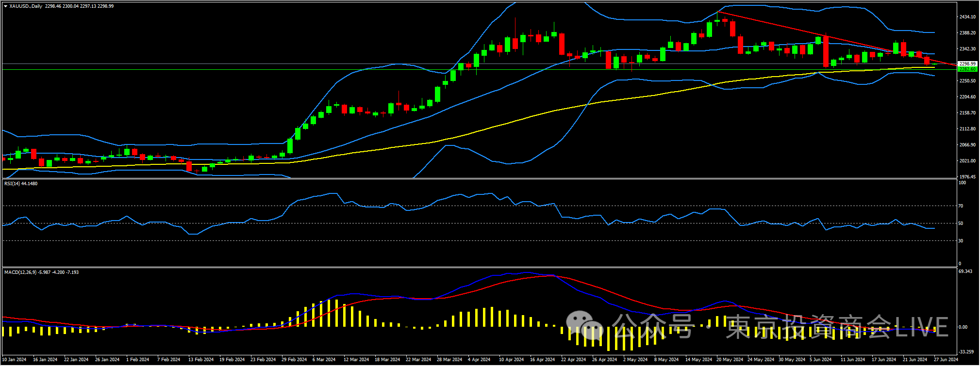
Task: Click the MACD scale value -33.259
Action: click(x=966, y=352)
